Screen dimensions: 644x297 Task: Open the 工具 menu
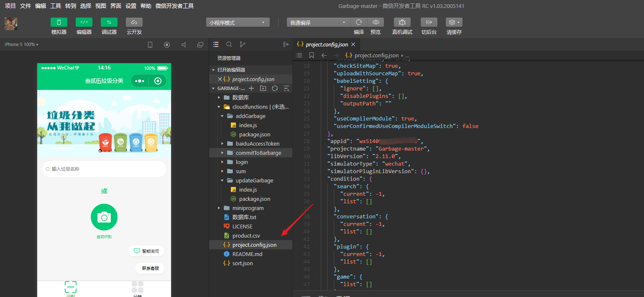coord(56,6)
